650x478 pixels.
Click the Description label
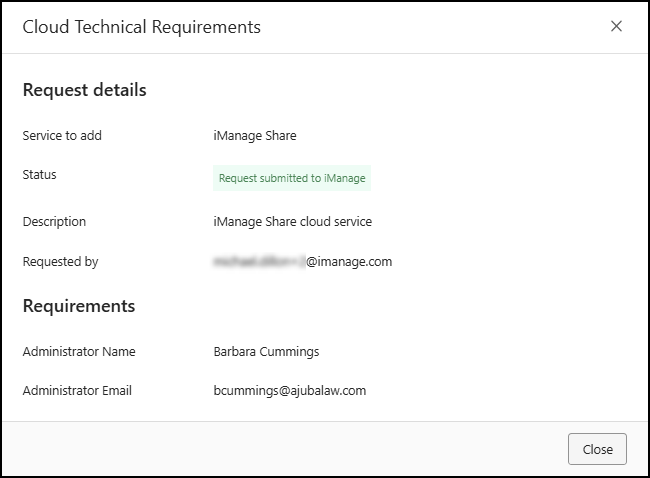54,221
